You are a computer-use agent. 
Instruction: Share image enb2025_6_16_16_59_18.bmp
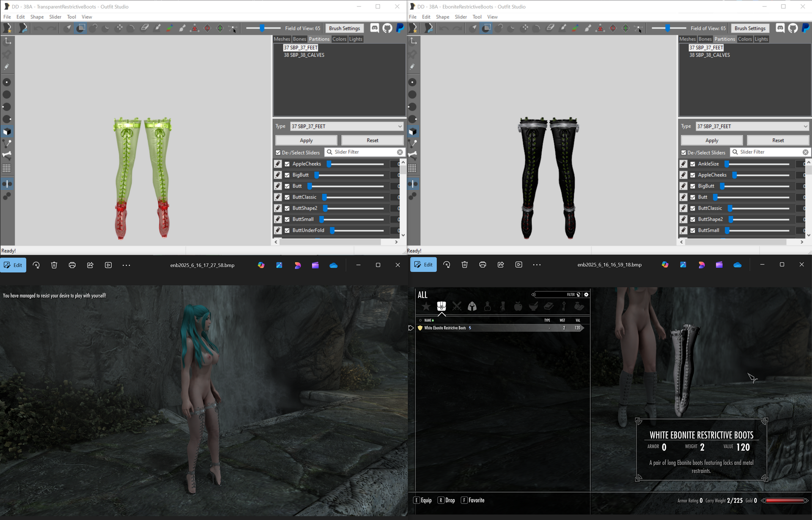click(501, 265)
